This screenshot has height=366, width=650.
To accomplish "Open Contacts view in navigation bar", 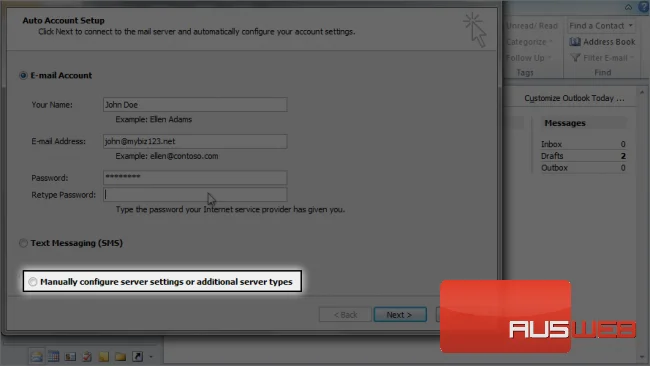I will pyautogui.click(x=70, y=356).
